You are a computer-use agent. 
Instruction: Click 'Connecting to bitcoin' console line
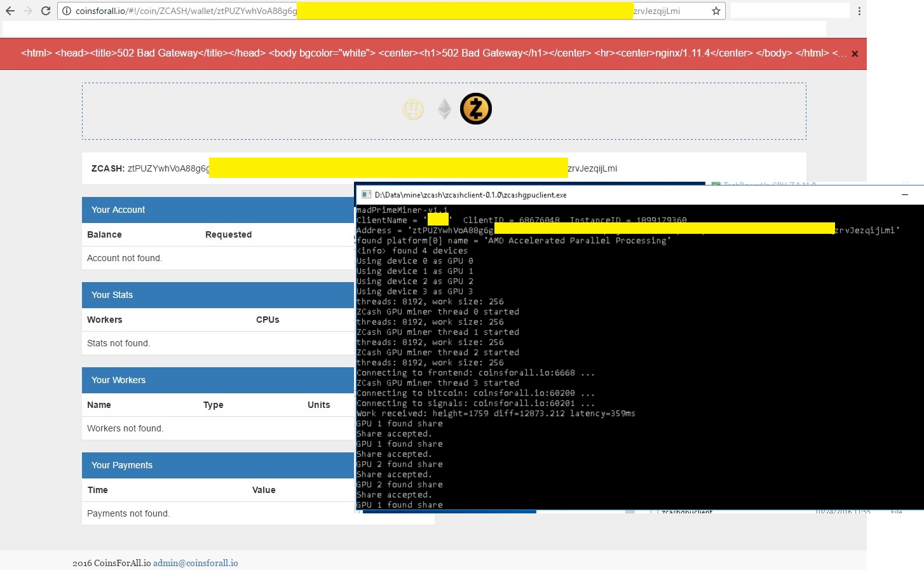coord(476,393)
